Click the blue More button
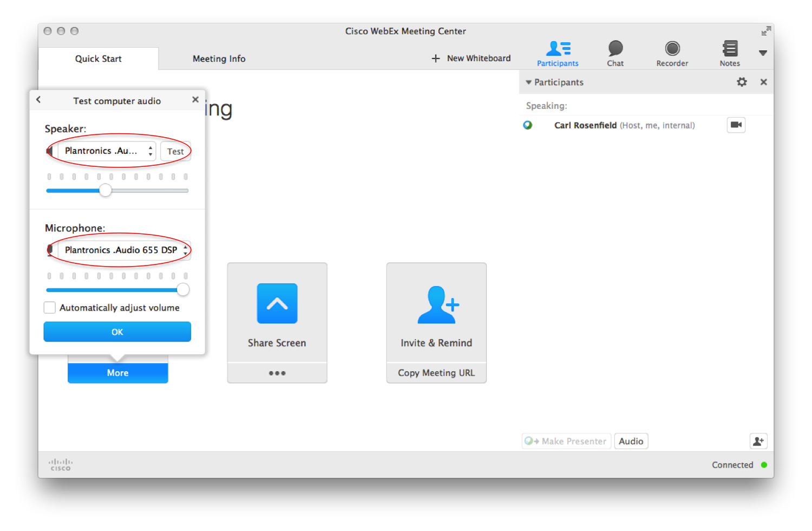Image resolution: width=812 pixels, height=531 pixels. [117, 373]
